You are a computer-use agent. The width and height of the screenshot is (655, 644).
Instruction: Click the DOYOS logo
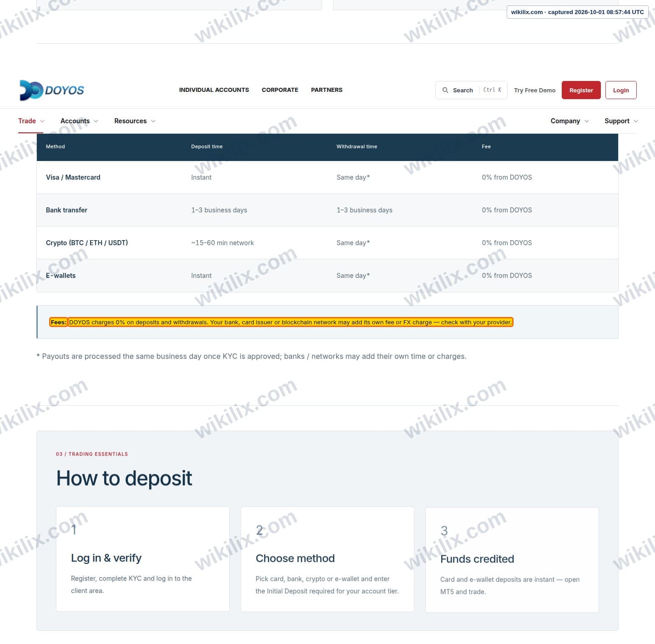[x=52, y=90]
